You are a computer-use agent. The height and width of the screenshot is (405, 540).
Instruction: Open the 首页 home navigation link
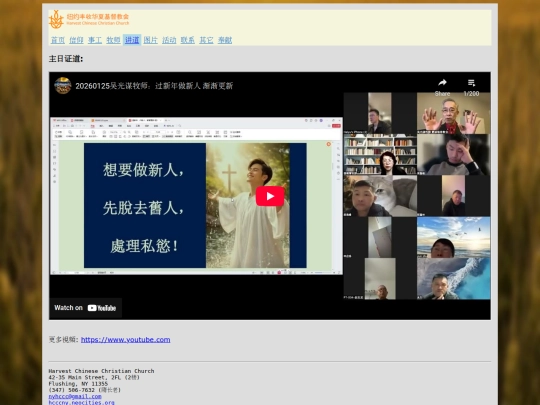(58, 40)
